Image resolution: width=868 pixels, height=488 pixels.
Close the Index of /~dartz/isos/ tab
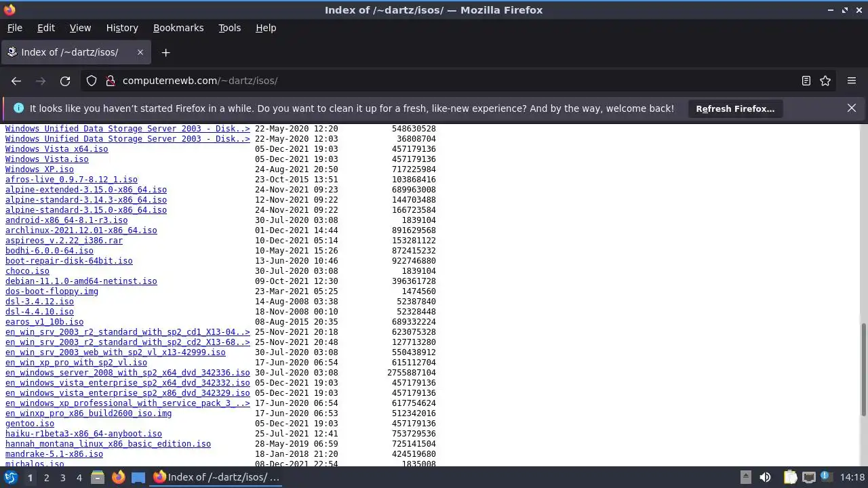click(x=140, y=52)
